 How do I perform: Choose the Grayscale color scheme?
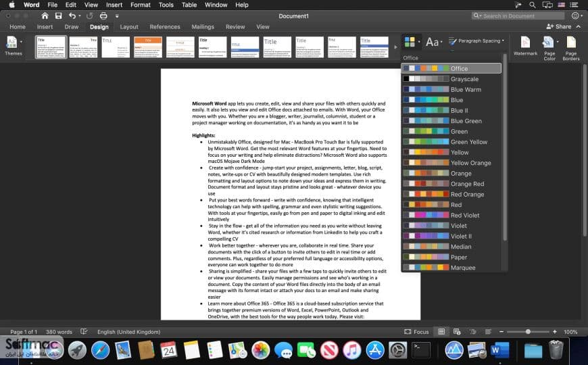(x=451, y=79)
